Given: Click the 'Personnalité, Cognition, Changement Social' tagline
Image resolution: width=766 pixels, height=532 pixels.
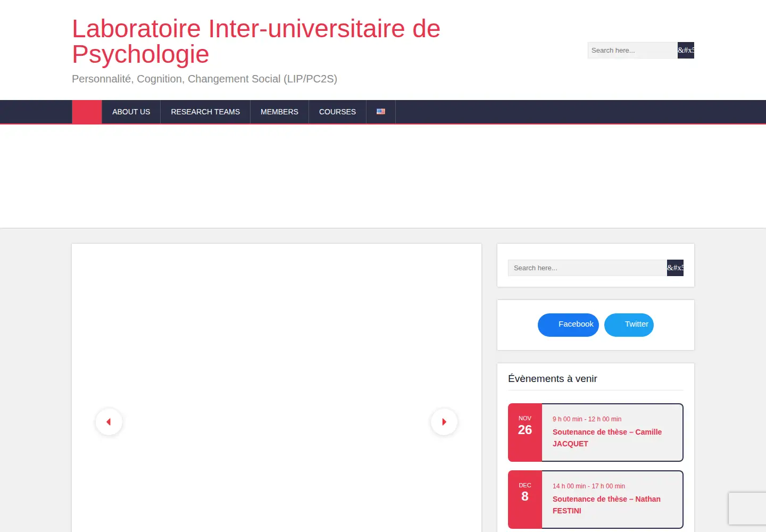Looking at the screenshot, I should [204, 79].
